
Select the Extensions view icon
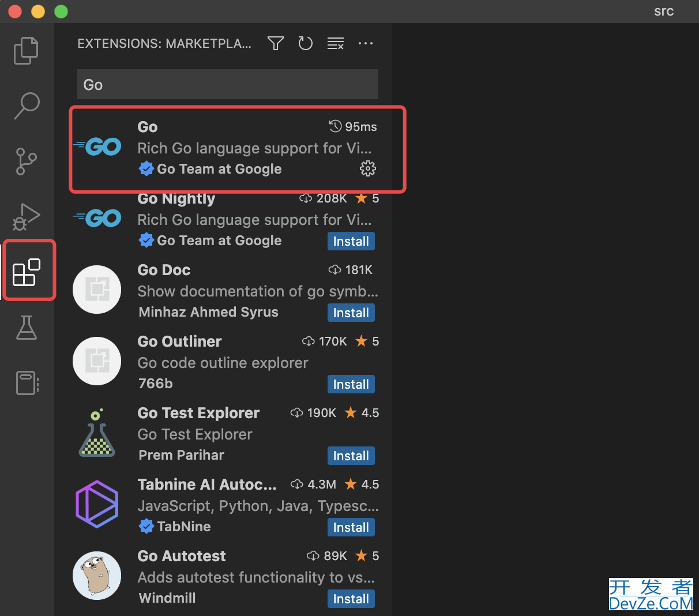27,272
